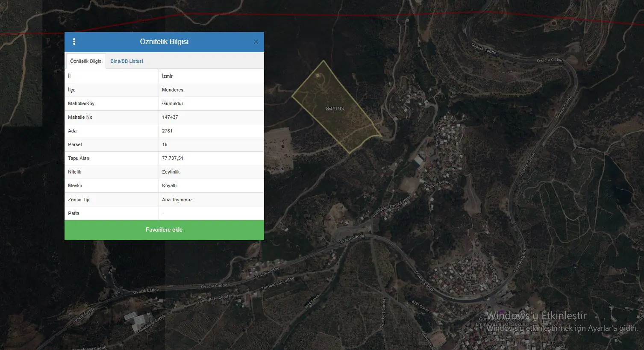The height and width of the screenshot is (350, 644).
Task: Click the Tapu Alanı row label
Action: [x=79, y=158]
